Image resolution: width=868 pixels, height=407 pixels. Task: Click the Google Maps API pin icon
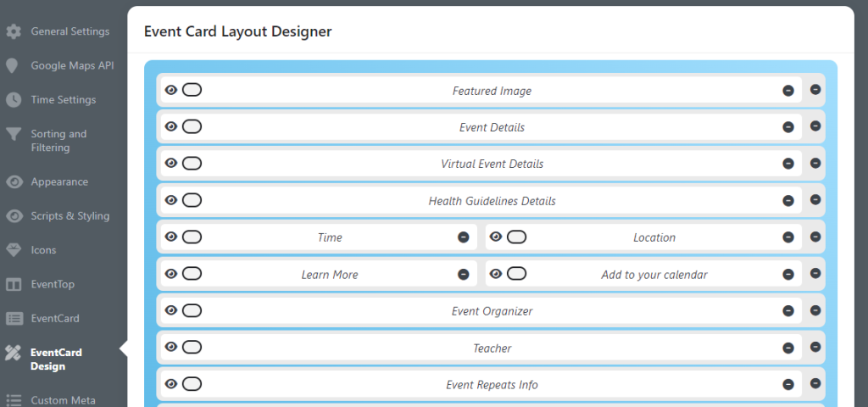[14, 65]
